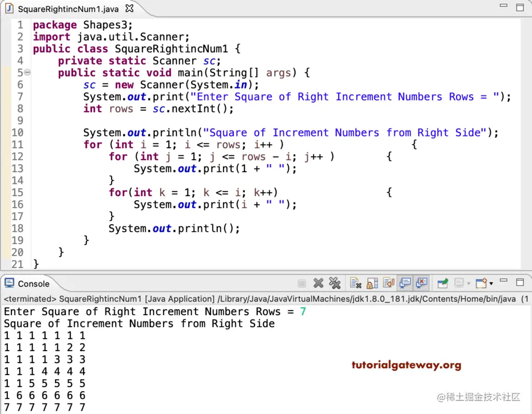The image size is (532, 414).
Task: Click the green input value 7 in console
Action: pos(303,312)
